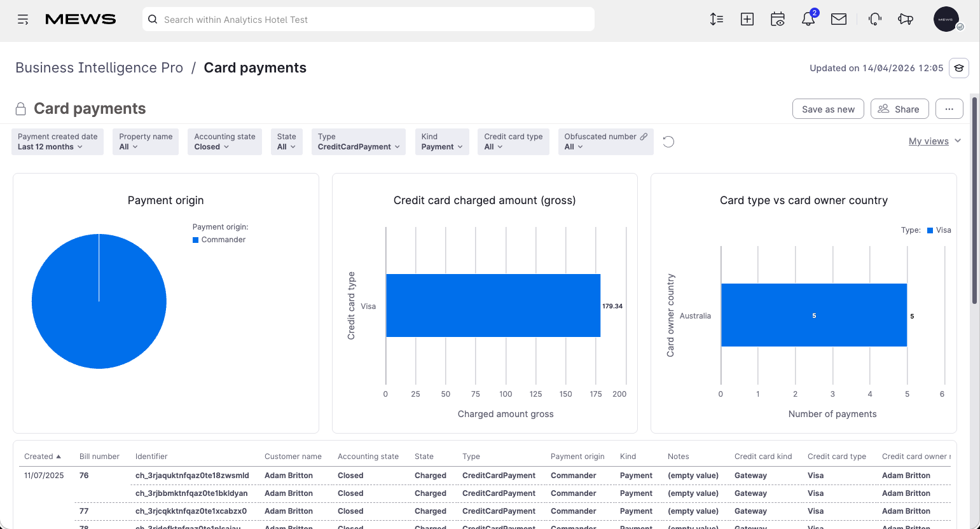Focus the Search within Analytics Hotel Test field

369,19
